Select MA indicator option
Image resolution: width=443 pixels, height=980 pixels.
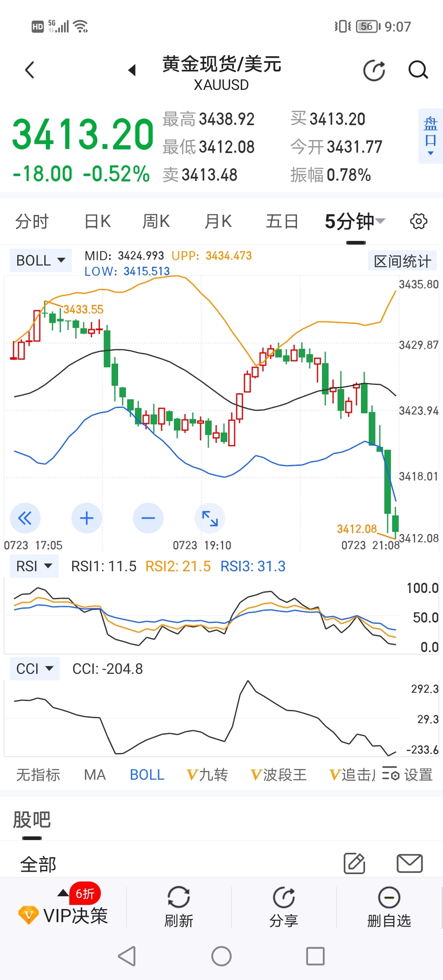(95, 775)
